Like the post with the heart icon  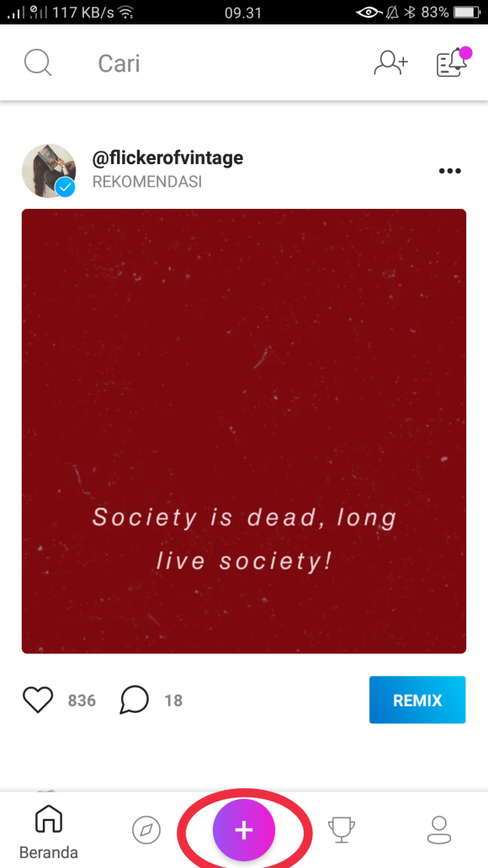coord(38,700)
